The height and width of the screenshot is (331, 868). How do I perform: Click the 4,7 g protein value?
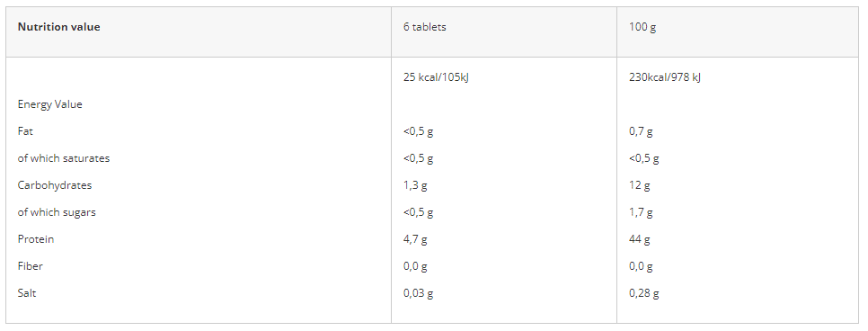tap(415, 239)
